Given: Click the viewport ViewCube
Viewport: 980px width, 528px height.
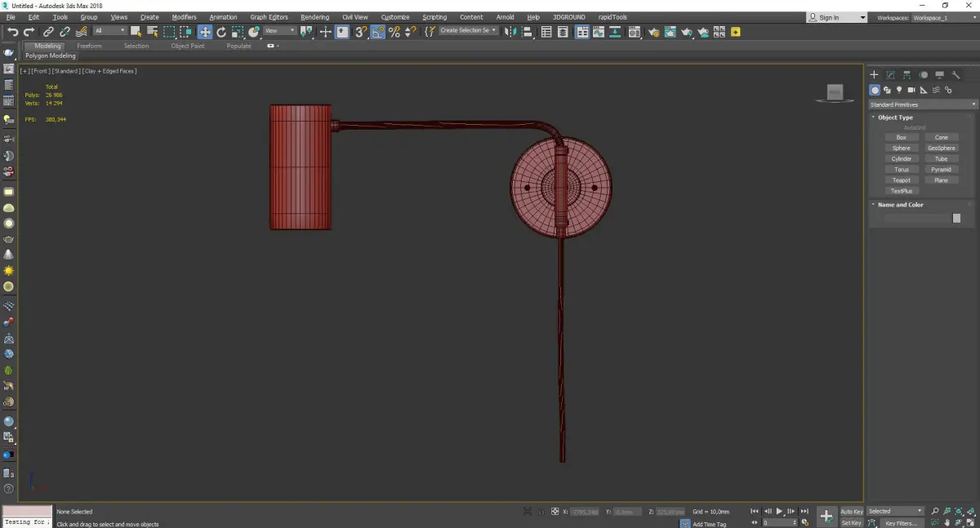Looking at the screenshot, I should tap(835, 92).
